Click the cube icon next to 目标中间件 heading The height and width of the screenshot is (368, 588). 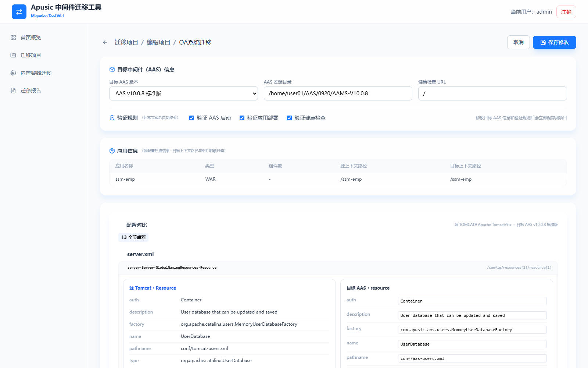click(112, 70)
